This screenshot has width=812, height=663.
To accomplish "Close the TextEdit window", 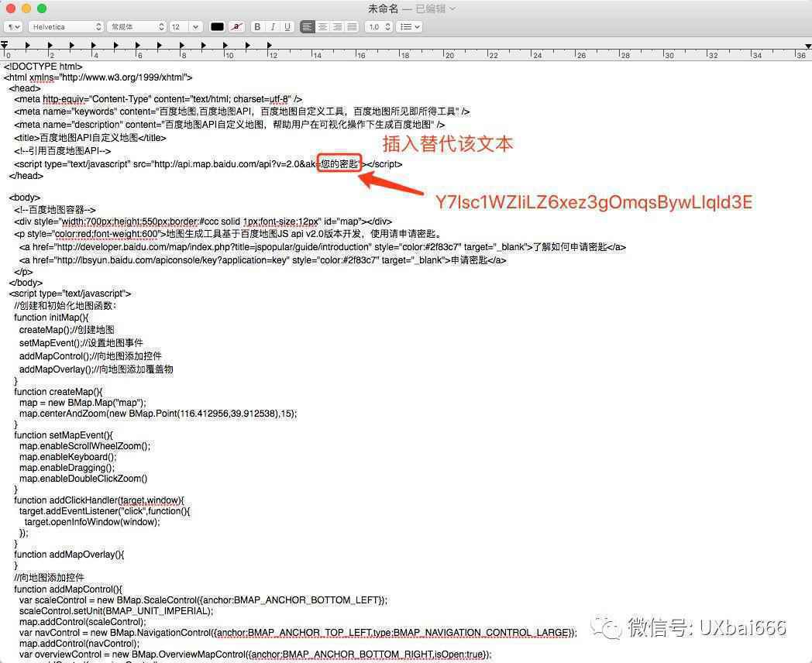I will [x=10, y=9].
